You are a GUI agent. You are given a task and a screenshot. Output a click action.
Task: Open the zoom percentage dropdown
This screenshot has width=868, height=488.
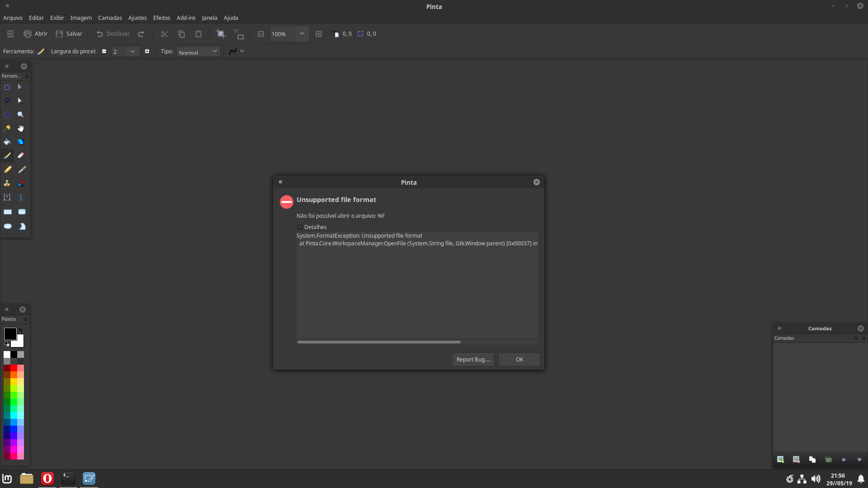tap(302, 34)
